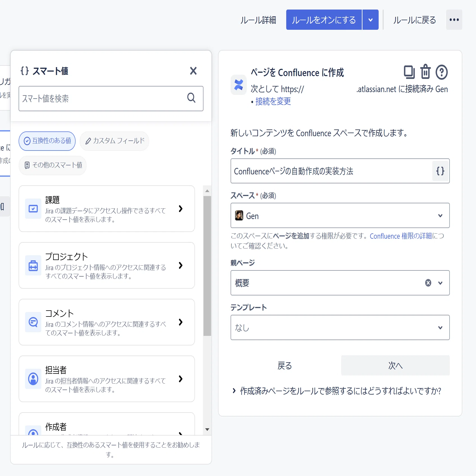The height and width of the screenshot is (476, 476).
Task: Click the smart values list scrollbar thumb
Action: 207,266
